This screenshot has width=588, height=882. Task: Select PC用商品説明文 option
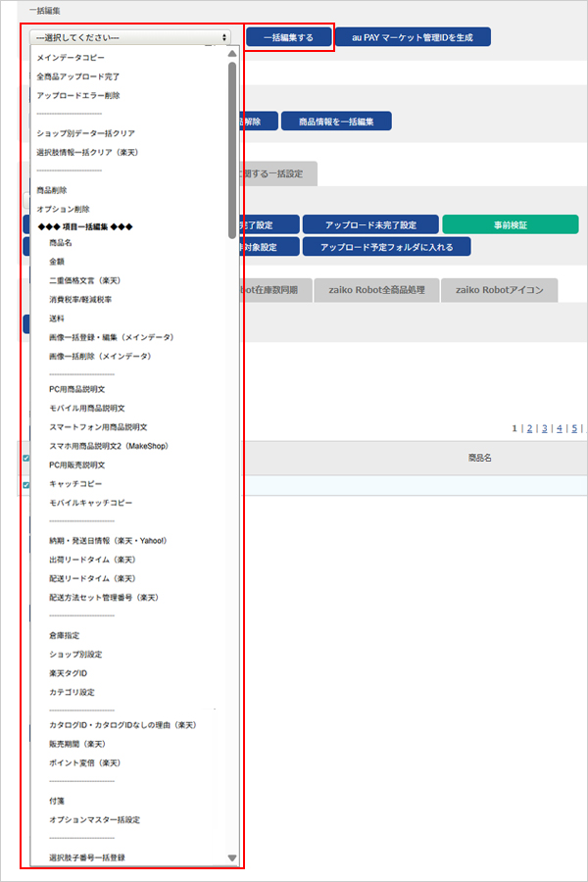point(77,389)
